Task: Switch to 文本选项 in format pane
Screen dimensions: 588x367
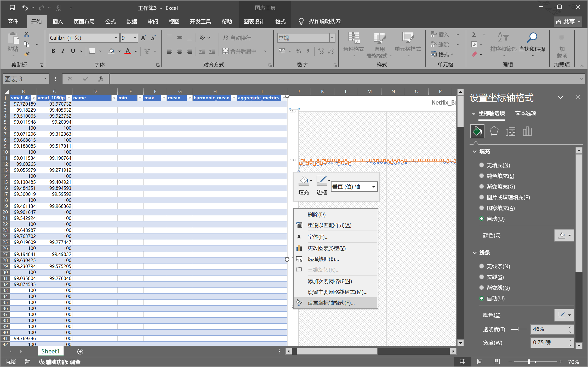Action: [x=526, y=113]
